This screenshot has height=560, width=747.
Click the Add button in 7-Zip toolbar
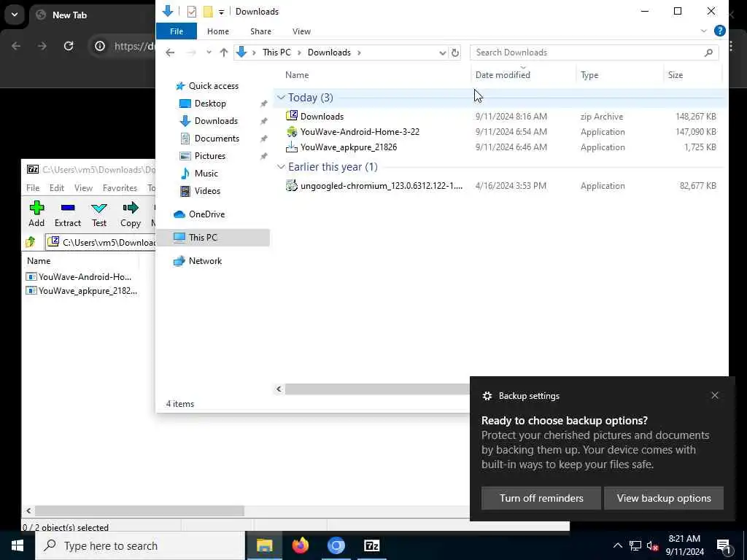tap(36, 214)
